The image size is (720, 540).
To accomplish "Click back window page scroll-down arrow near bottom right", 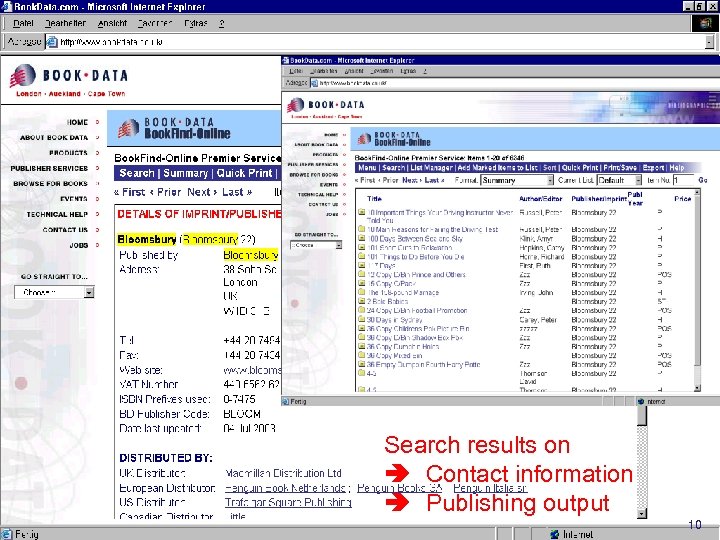I will (642, 513).
